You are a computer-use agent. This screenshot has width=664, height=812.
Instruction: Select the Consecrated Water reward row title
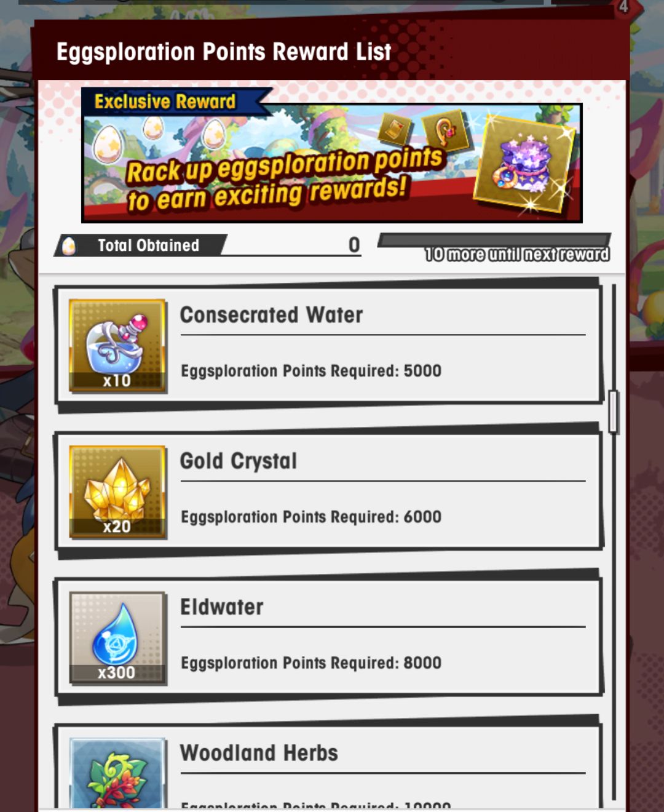tap(271, 315)
